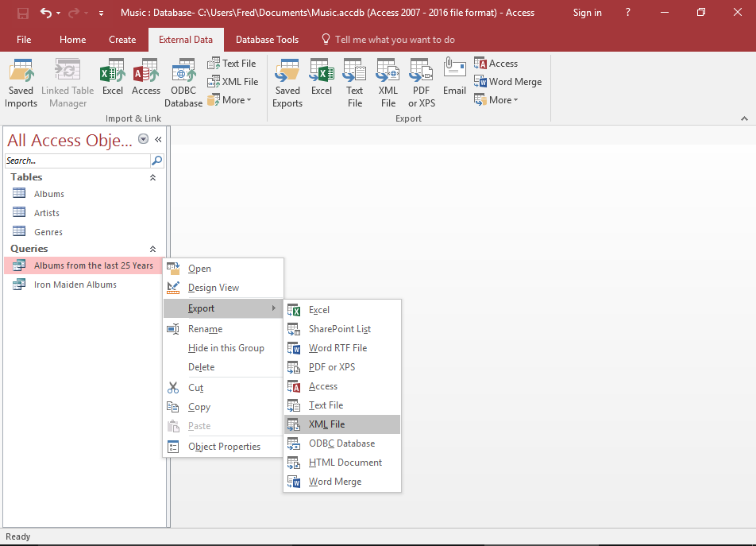The width and height of the screenshot is (756, 546).
Task: Select Design View in context menu
Action: tap(223, 288)
